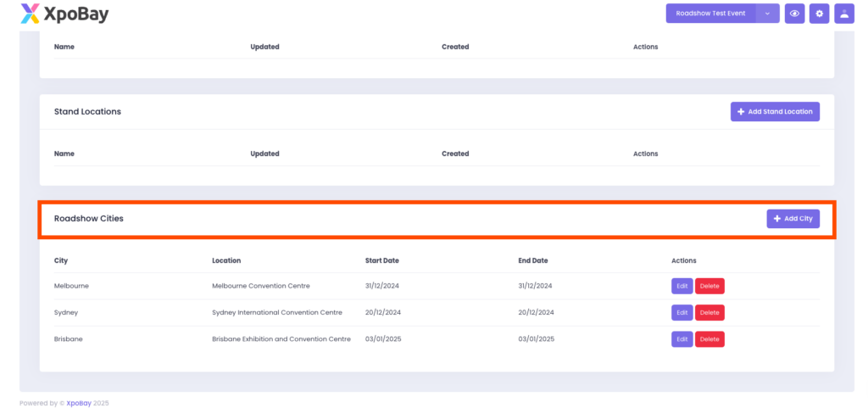Image resolution: width=868 pixels, height=408 pixels.
Task: Click the Start Date column header
Action: point(381,260)
